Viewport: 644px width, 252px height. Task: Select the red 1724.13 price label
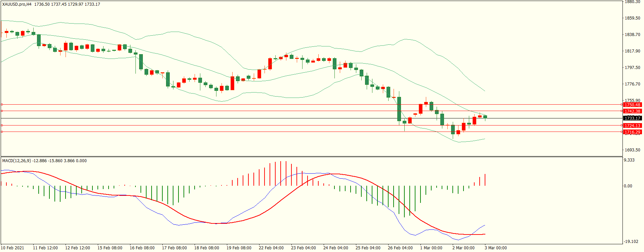[632, 125]
